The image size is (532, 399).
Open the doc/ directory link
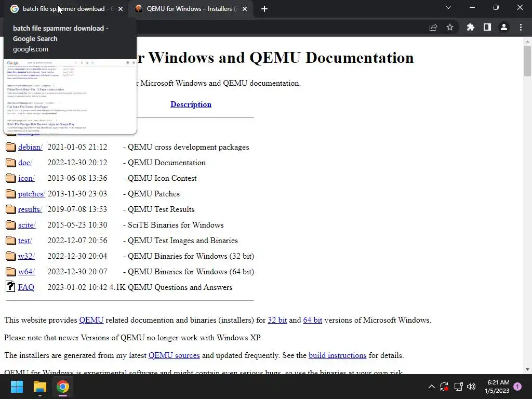click(x=25, y=163)
